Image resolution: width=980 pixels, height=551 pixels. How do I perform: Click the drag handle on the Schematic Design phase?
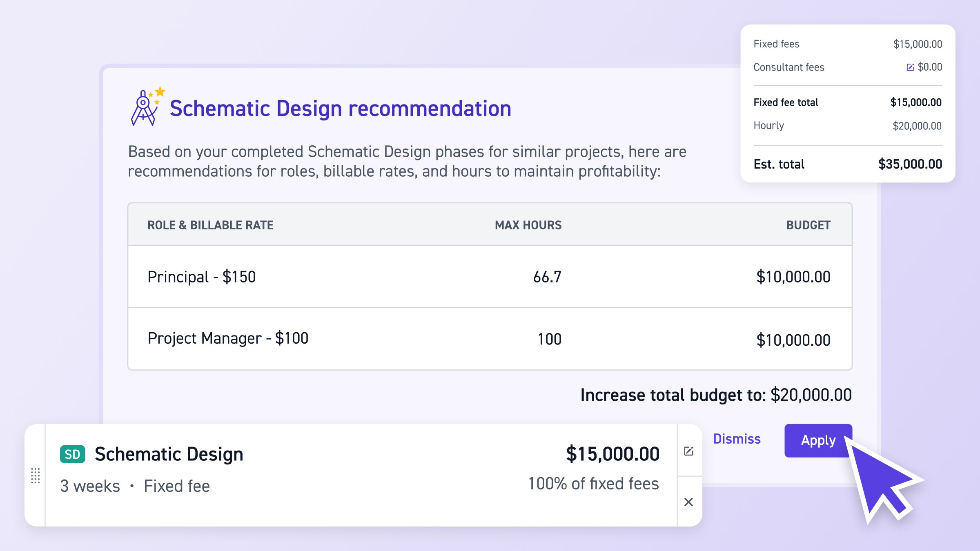click(36, 476)
